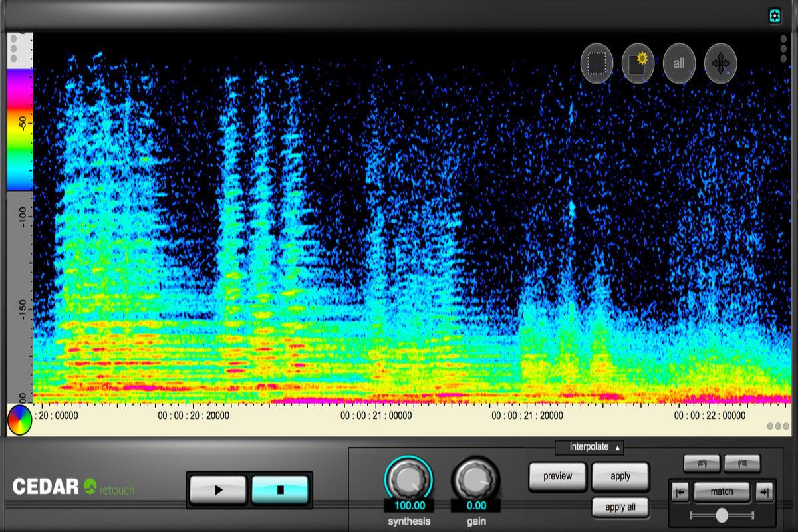Open the interpolate mode dropdown
Screen dimensions: 798x532
coord(589,447)
